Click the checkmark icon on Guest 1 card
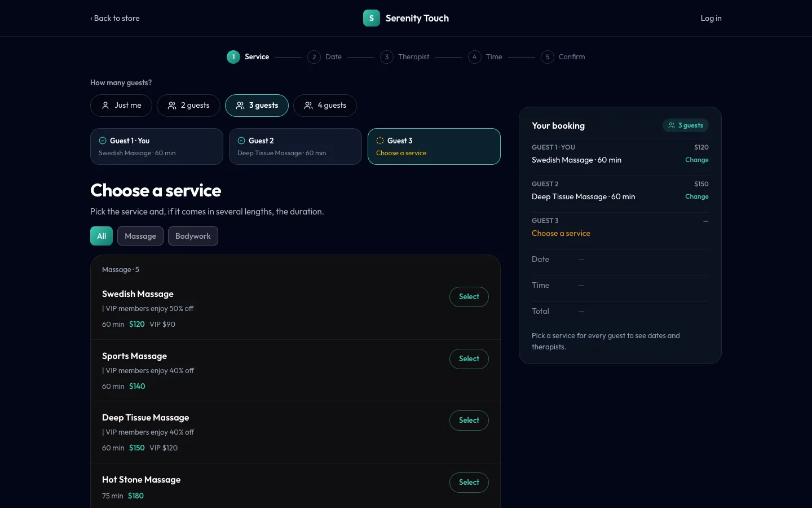 coord(103,141)
